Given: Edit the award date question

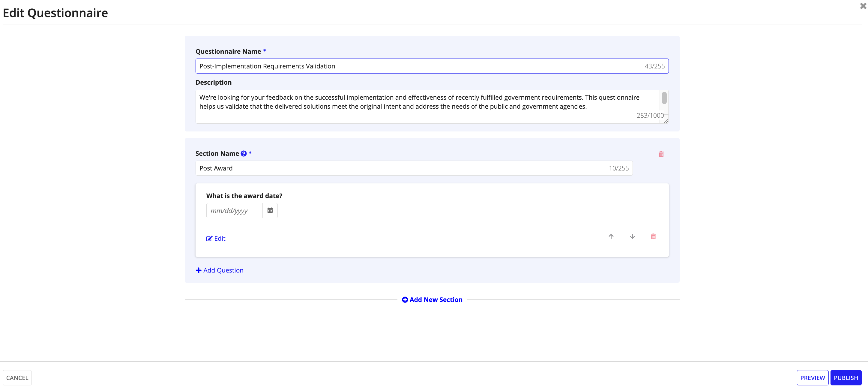Looking at the screenshot, I should click(x=216, y=238).
